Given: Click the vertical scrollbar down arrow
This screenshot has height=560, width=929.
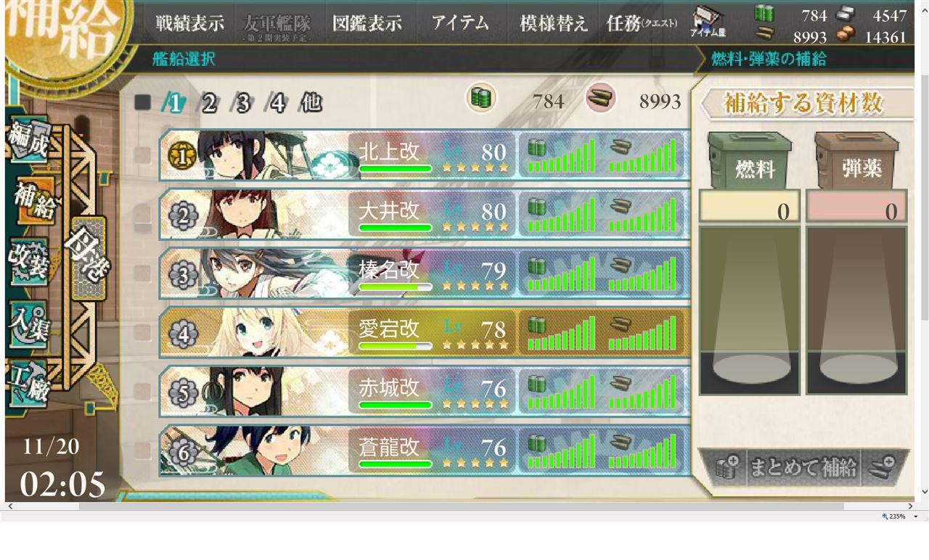Looking at the screenshot, I should pyautogui.click(x=924, y=493).
